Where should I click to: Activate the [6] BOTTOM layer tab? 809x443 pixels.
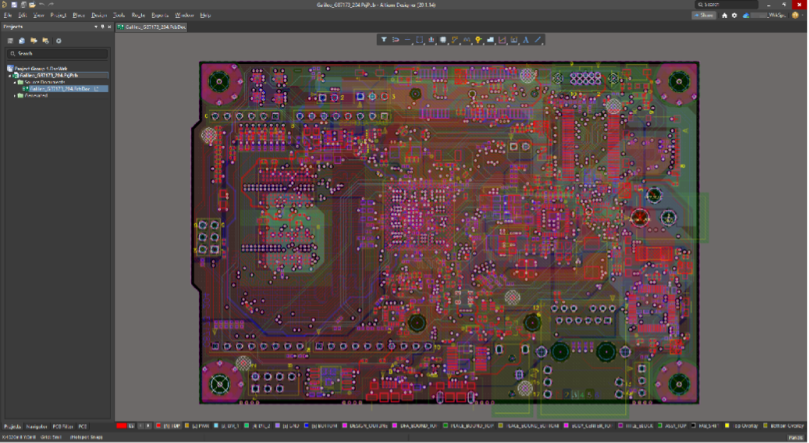click(321, 426)
